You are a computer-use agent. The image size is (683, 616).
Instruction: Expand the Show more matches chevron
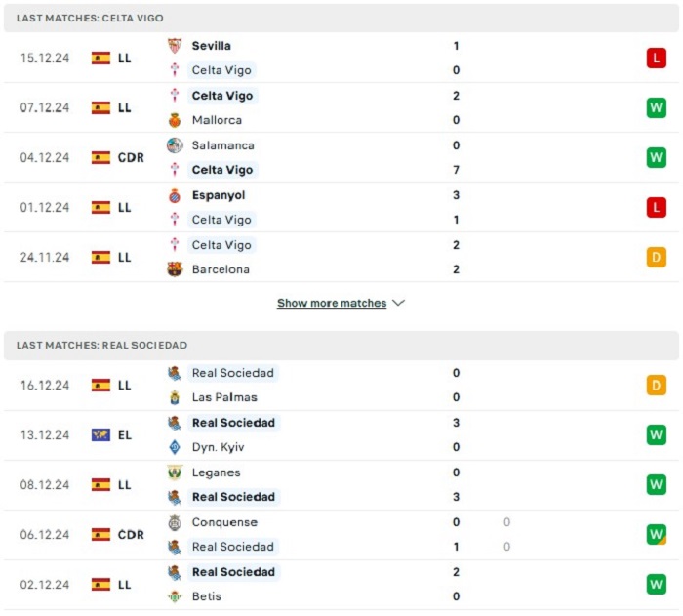coord(398,303)
